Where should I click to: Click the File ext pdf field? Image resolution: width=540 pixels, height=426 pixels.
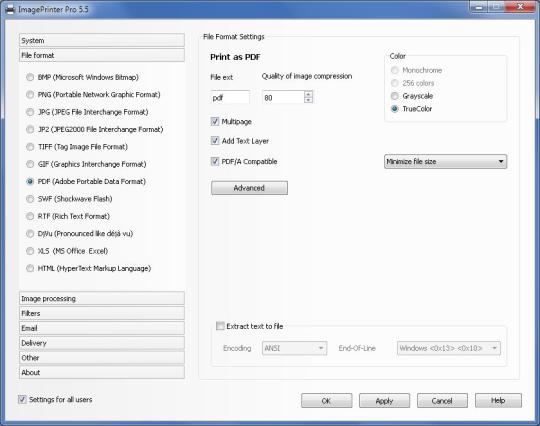[230, 97]
